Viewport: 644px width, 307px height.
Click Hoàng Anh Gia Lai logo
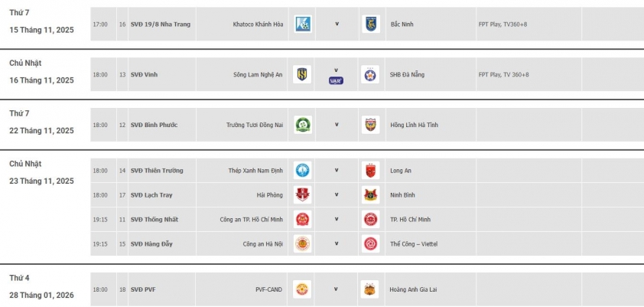tap(370, 289)
